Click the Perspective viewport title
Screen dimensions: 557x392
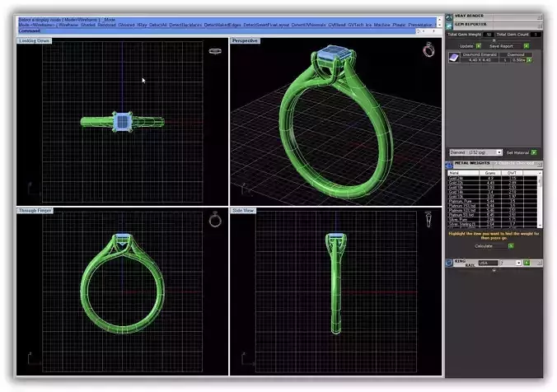pyautogui.click(x=245, y=41)
